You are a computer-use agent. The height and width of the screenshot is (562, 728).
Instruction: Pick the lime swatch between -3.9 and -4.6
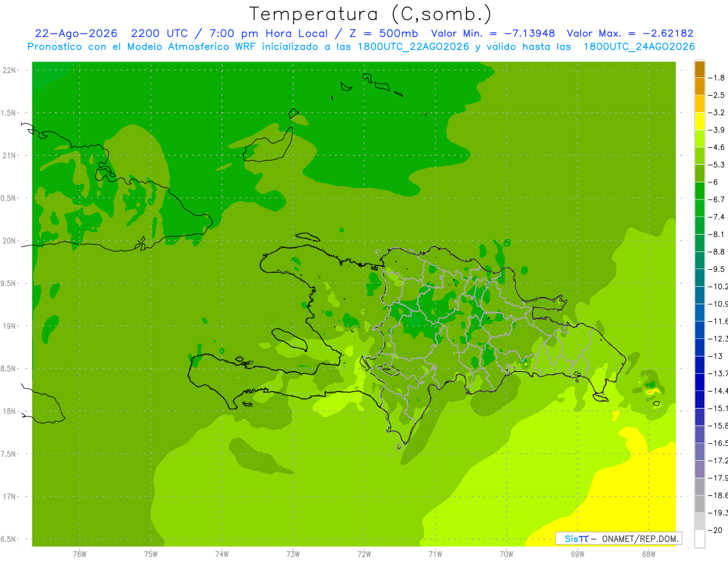pos(699,139)
